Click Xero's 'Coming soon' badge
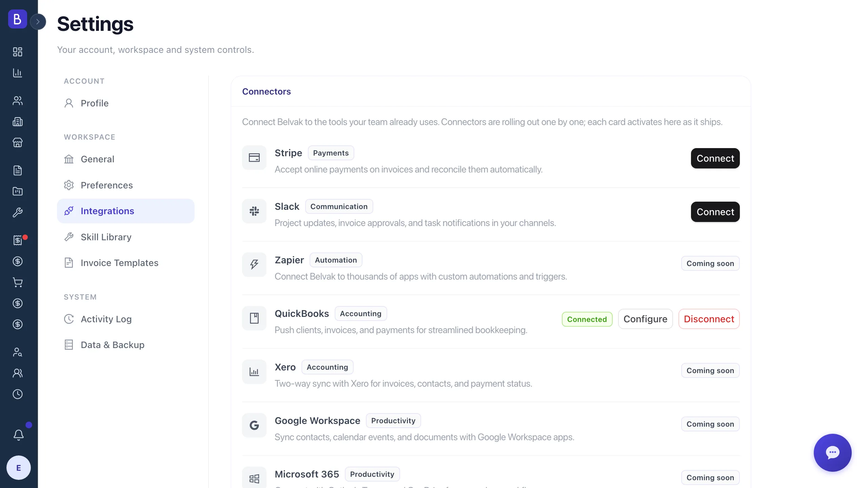868x488 pixels. [710, 370]
